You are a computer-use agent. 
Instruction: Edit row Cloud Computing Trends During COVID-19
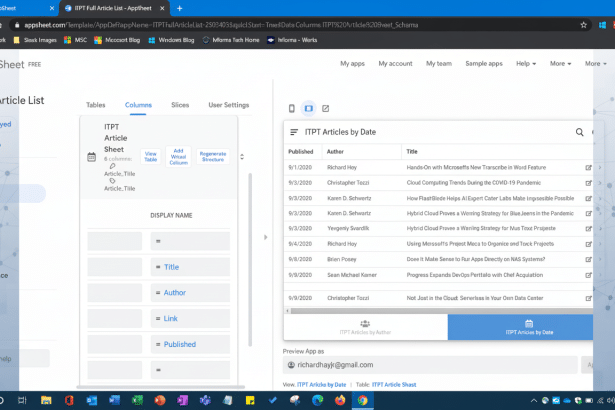pyautogui.click(x=588, y=183)
